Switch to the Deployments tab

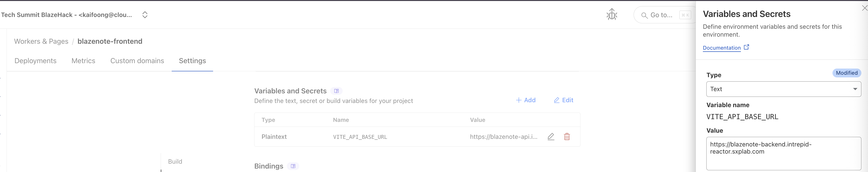tap(35, 61)
